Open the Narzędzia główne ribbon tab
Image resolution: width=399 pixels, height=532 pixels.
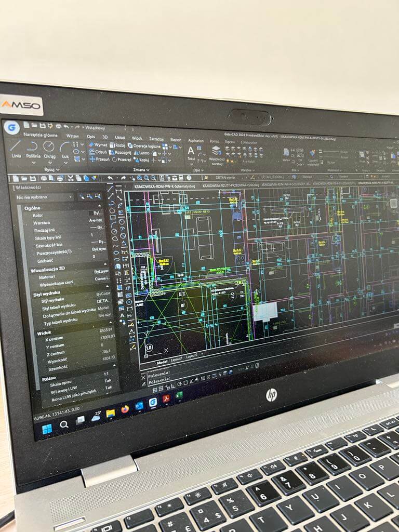coord(41,135)
